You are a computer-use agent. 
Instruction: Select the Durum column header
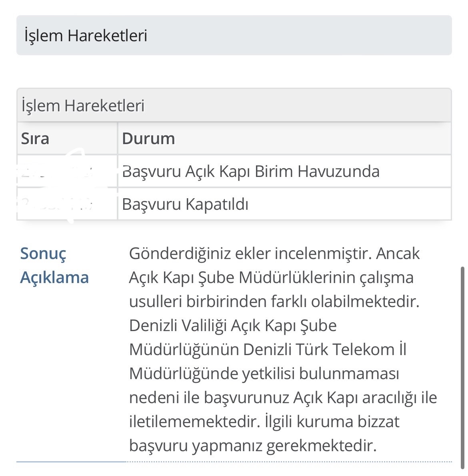point(284,139)
